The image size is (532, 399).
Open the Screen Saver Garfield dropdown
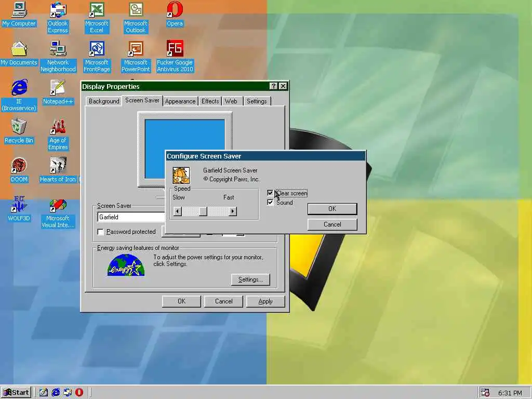tap(131, 217)
